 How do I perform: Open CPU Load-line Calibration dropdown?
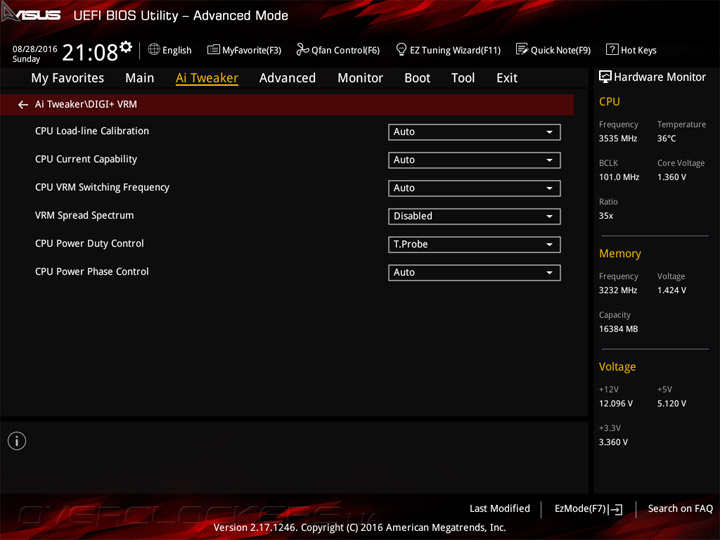pos(474,132)
